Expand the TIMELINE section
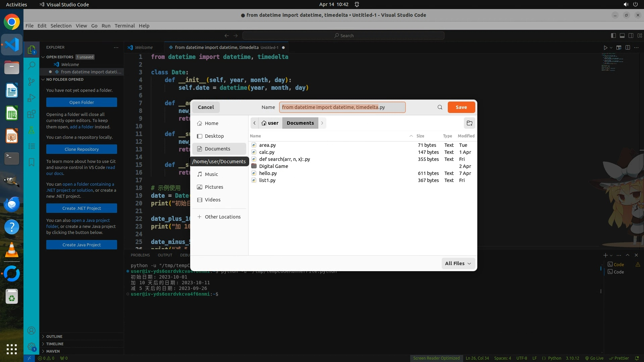The height and width of the screenshot is (362, 644). (55, 344)
